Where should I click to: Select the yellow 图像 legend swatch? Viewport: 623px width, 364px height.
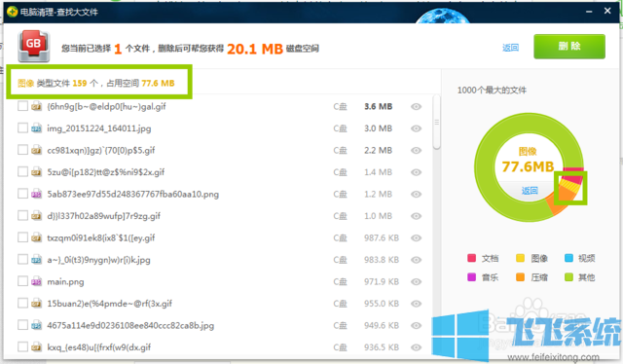pos(520,258)
